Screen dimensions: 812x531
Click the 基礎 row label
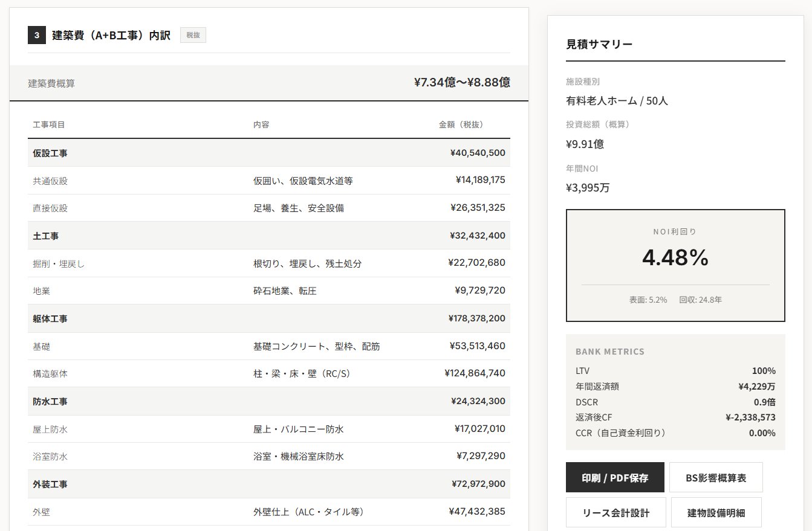click(41, 346)
